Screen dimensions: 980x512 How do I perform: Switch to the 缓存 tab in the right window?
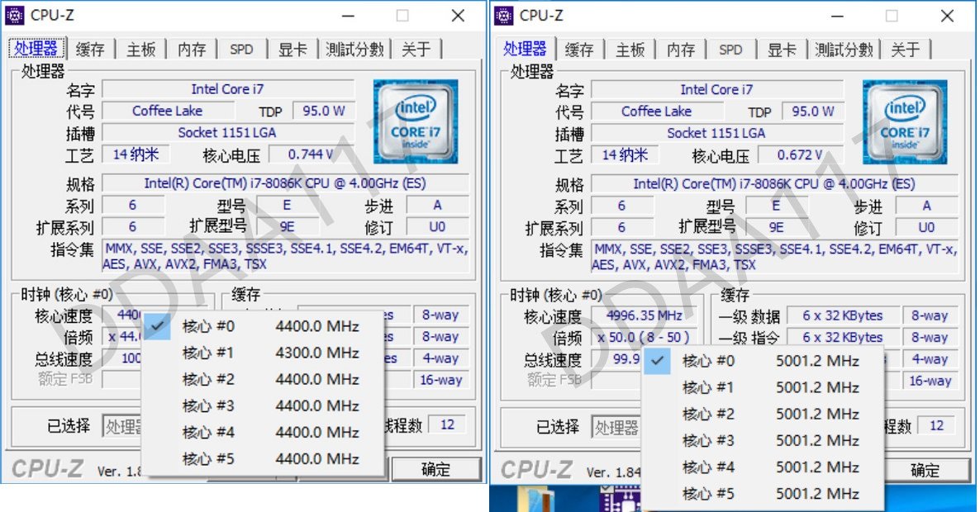[579, 50]
